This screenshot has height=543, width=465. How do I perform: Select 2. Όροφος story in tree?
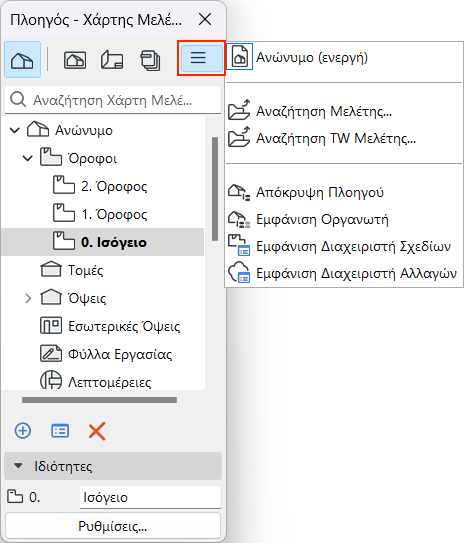pyautogui.click(x=114, y=186)
